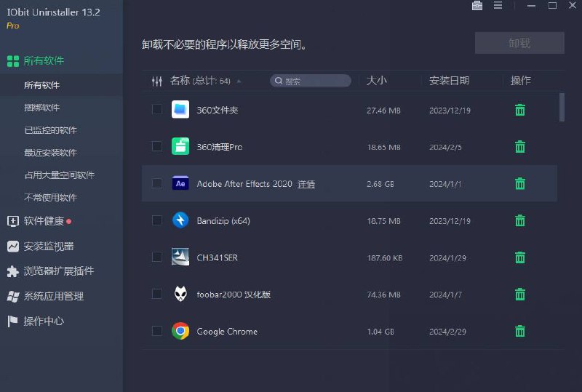The image size is (582, 392).
Task: Toggle the sort arrow next to 名称
Action: click(239, 81)
